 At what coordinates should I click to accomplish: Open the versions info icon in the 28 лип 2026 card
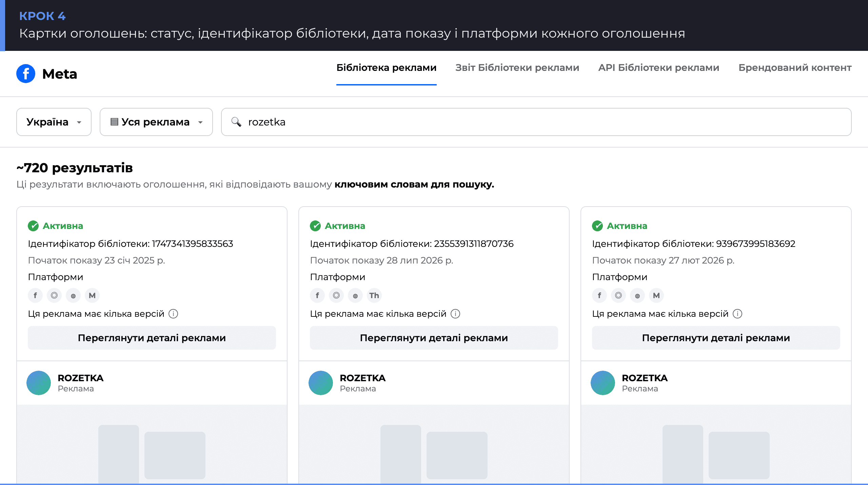(455, 314)
